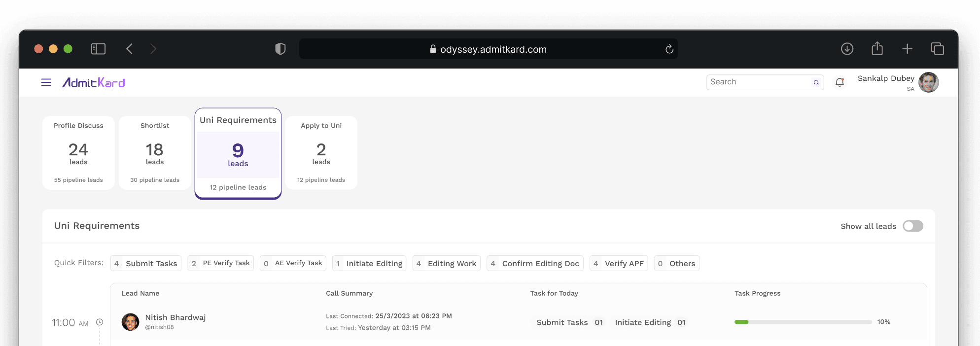Viewport: 980px width, 346px height.
Task: Reload the page
Action: (669, 49)
